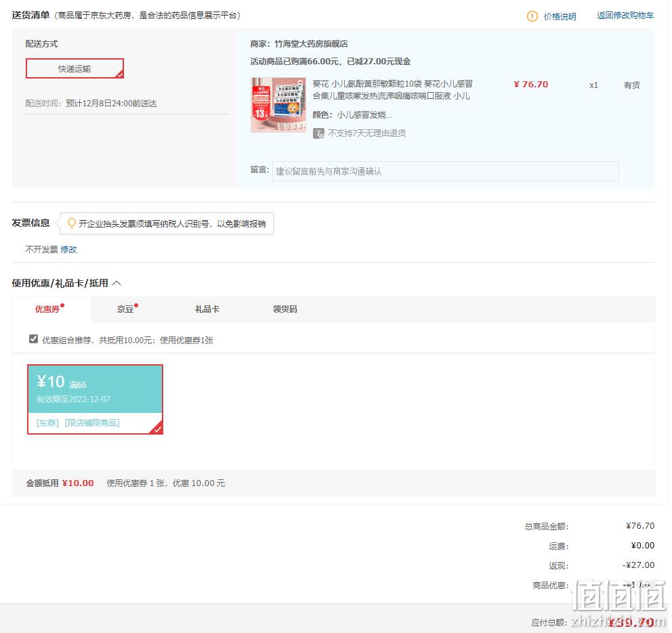
Task: Go back via 返回修改购物车 link
Action: point(625,16)
